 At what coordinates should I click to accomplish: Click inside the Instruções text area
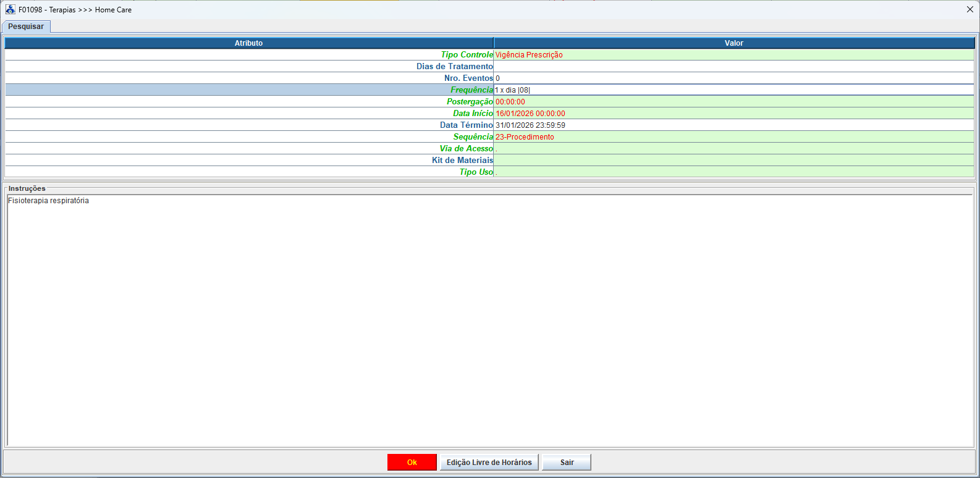(x=489, y=321)
